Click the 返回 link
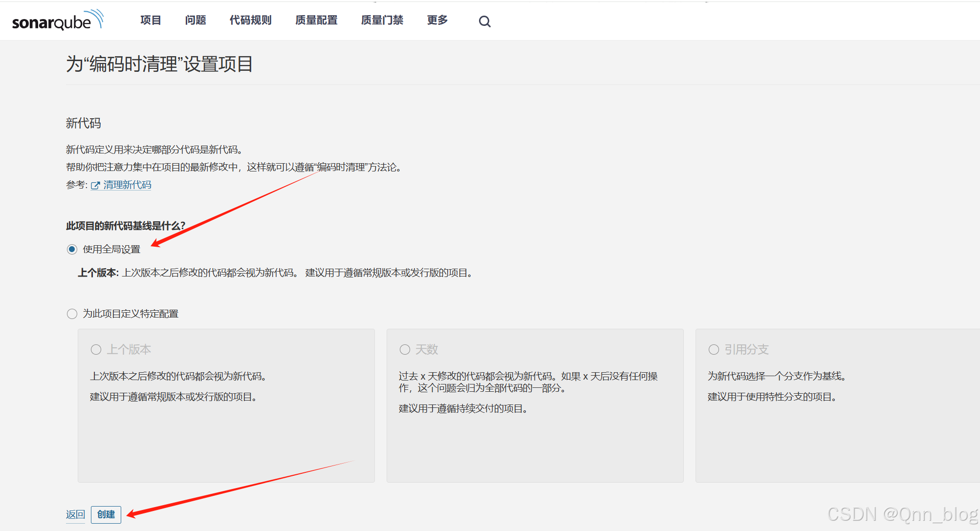Image resolution: width=980 pixels, height=531 pixels. click(75, 515)
